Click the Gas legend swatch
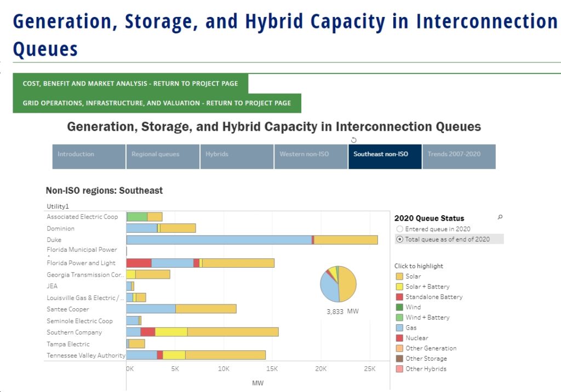Viewport: 561px width, 392px height. click(399, 327)
